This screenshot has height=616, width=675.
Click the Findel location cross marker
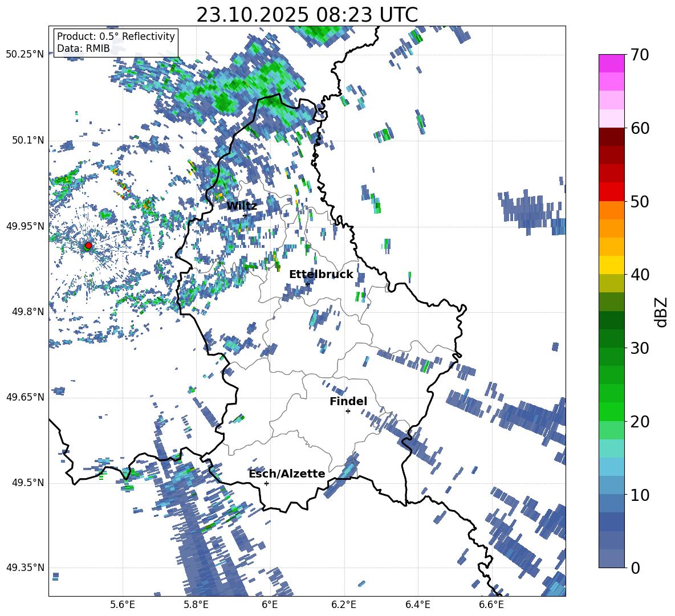(x=348, y=411)
